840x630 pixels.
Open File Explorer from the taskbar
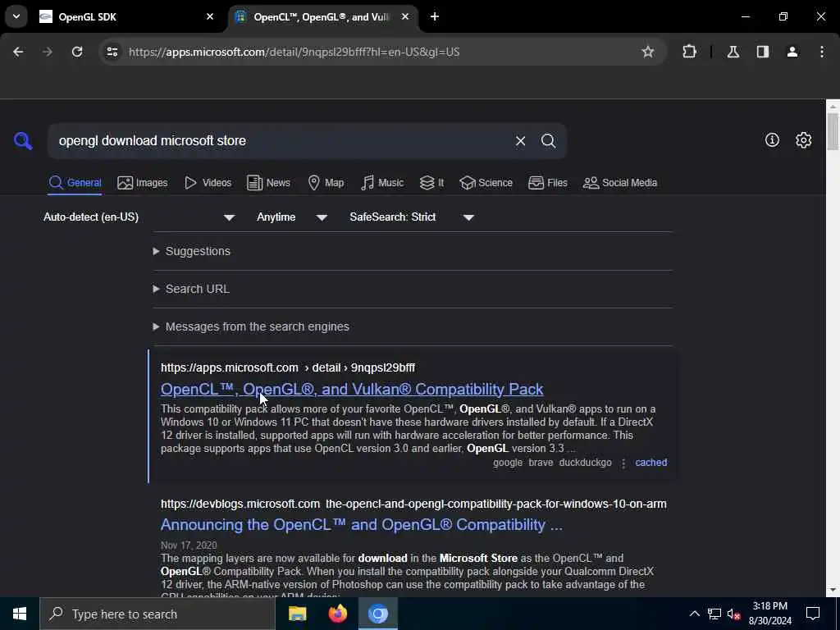[297, 614]
